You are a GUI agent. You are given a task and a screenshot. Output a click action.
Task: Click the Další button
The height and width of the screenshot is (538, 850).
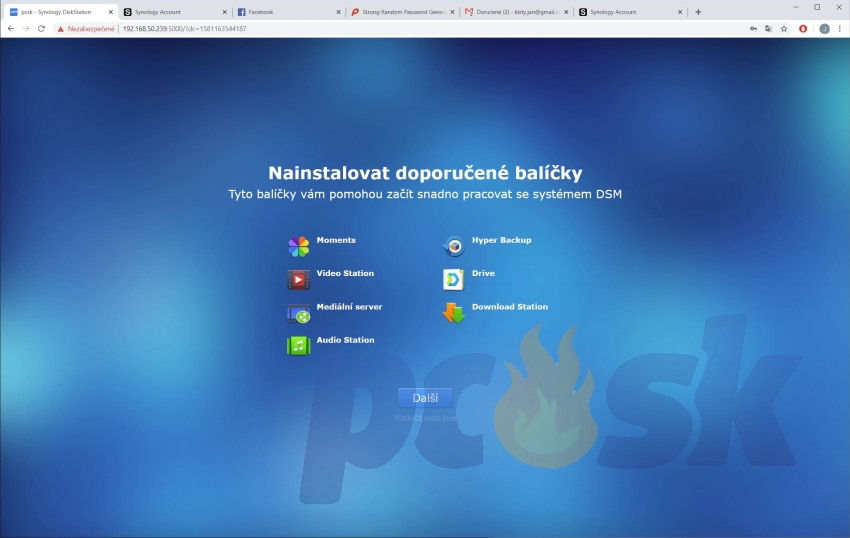point(425,398)
